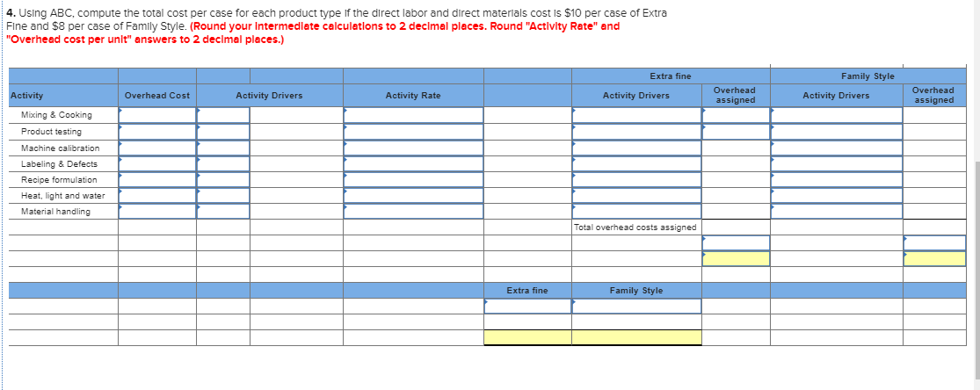This screenshot has height=390, width=980.
Task: Open Extra fine Activity Drivers cell for Product testing
Action: (x=636, y=131)
